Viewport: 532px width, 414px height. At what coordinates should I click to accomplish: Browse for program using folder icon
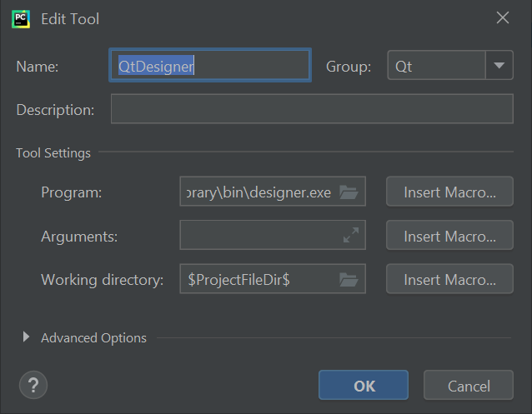[349, 192]
